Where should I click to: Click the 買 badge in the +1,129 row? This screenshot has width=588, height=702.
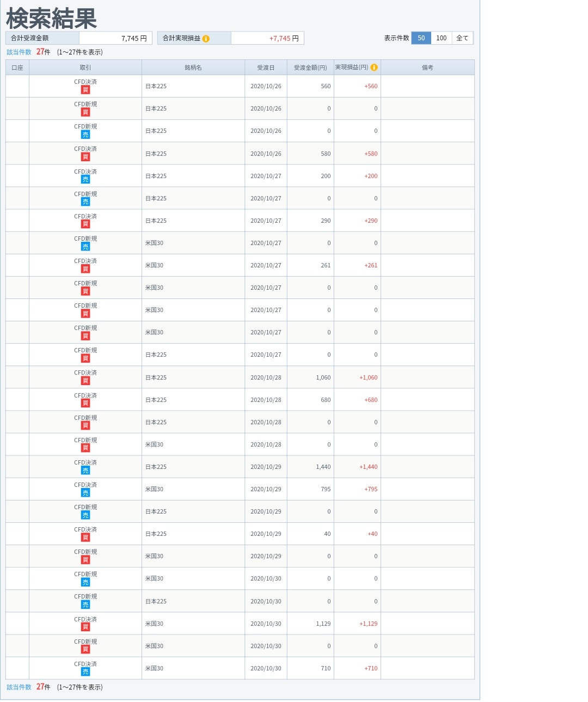tap(85, 627)
